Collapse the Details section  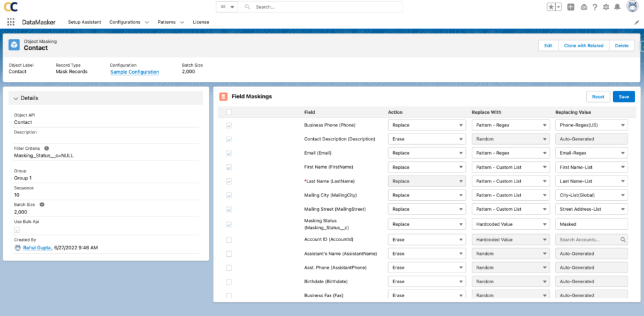pyautogui.click(x=16, y=98)
